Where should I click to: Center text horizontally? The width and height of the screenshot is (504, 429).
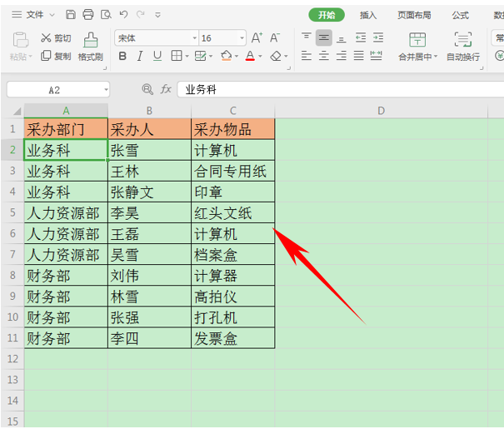pos(324,56)
